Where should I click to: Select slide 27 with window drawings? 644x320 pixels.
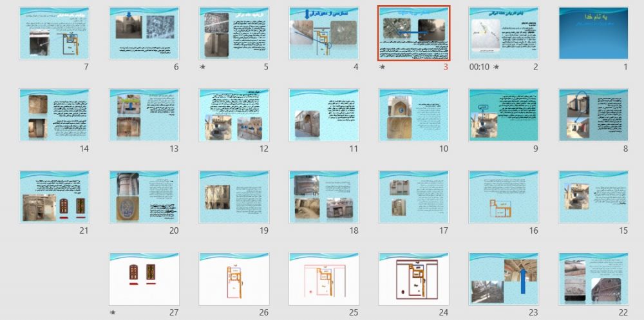144,279
